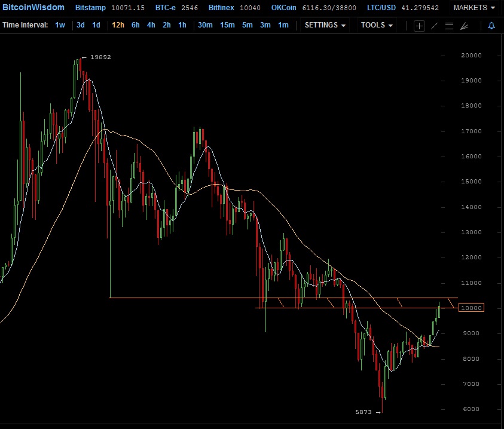Click the BitcoinWisdom logo link
This screenshot has height=429, width=504.
click(x=33, y=7)
